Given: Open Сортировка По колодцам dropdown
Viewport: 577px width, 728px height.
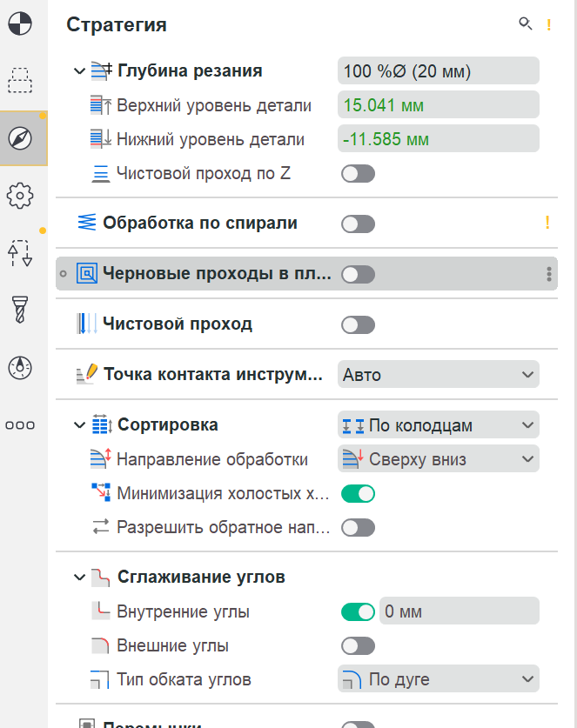Looking at the screenshot, I should 438,424.
